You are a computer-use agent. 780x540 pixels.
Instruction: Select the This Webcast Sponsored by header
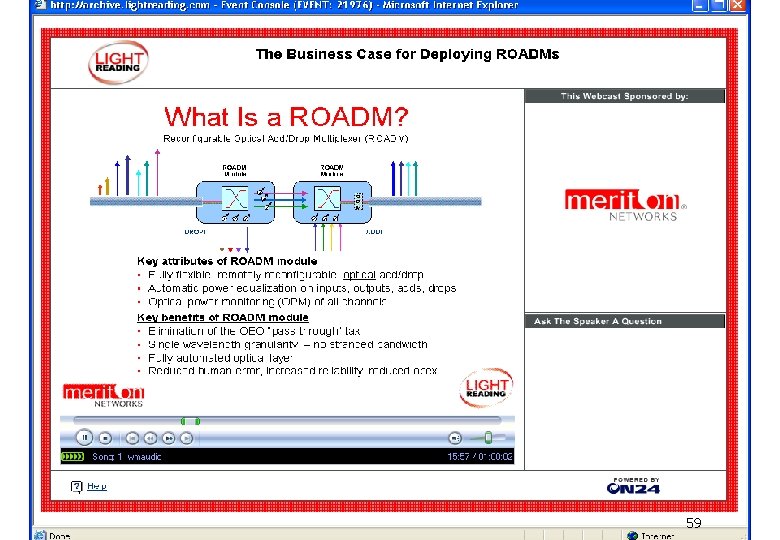[625, 96]
